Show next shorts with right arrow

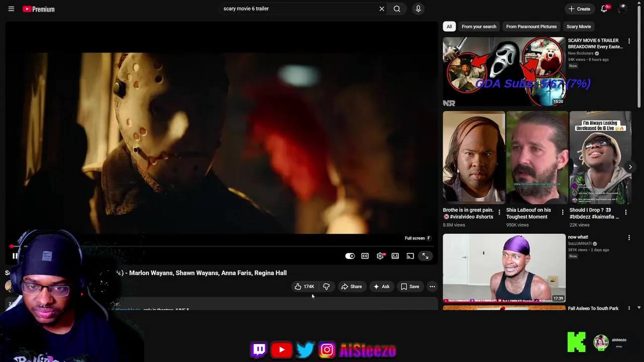tap(630, 167)
